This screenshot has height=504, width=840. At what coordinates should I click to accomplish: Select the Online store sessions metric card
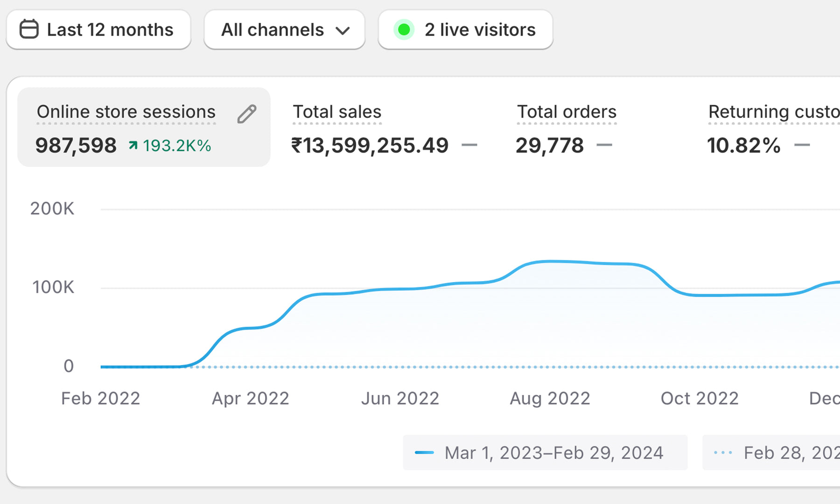pos(144,127)
